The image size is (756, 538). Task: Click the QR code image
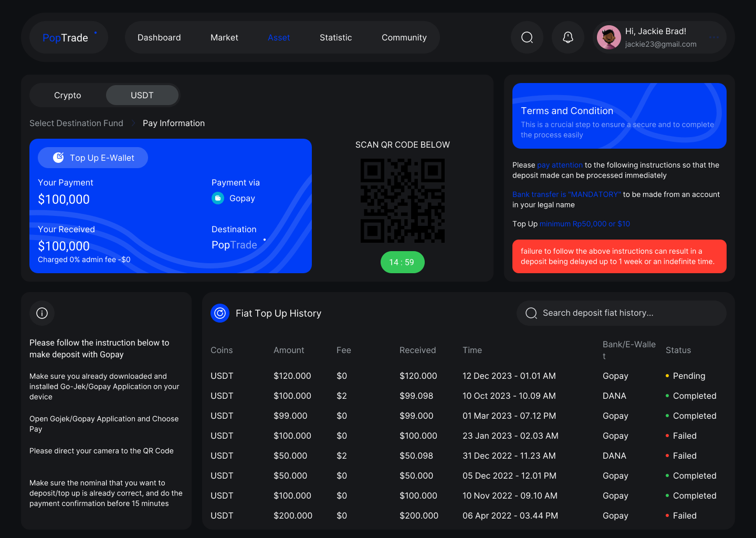coord(403,201)
